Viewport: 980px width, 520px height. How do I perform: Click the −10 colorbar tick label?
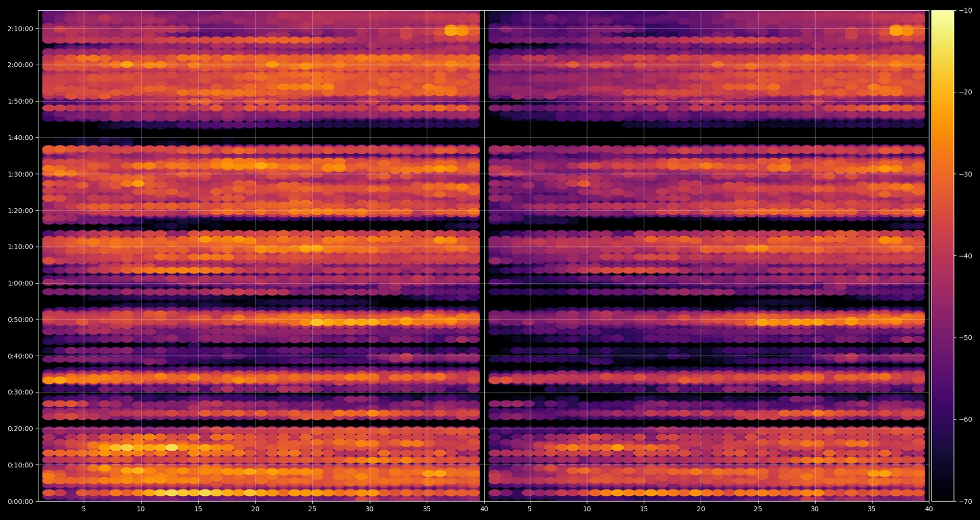966,11
